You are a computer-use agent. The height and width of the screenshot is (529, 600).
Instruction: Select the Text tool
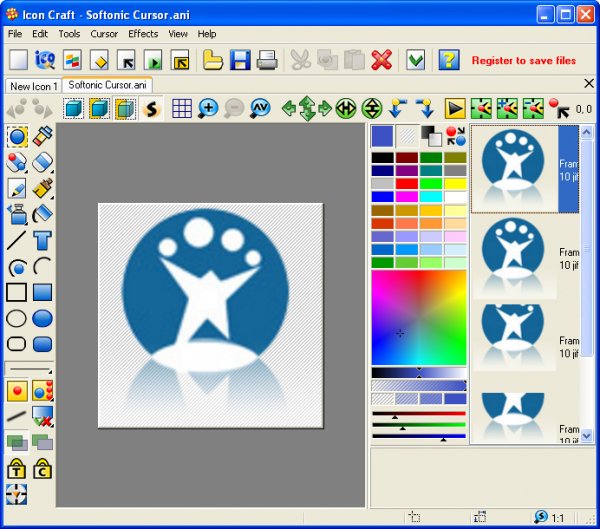(42, 240)
